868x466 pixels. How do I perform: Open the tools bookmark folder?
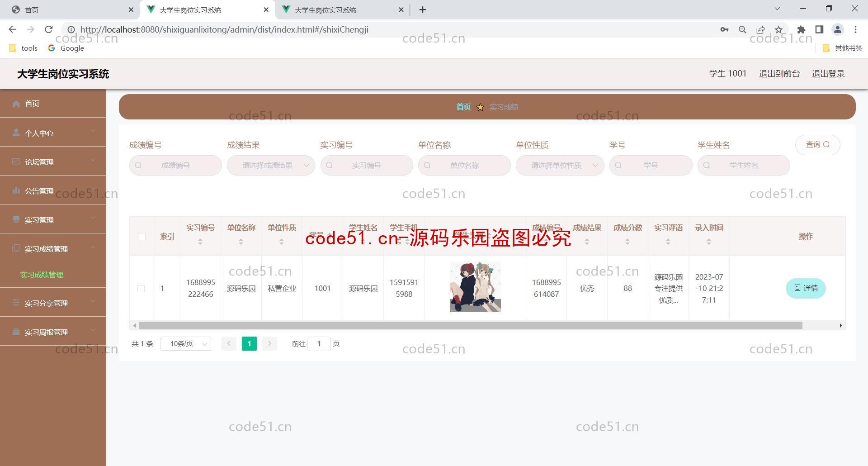coord(24,48)
